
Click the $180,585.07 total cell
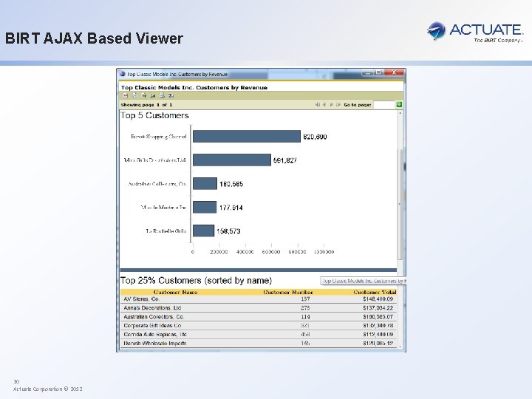378,316
